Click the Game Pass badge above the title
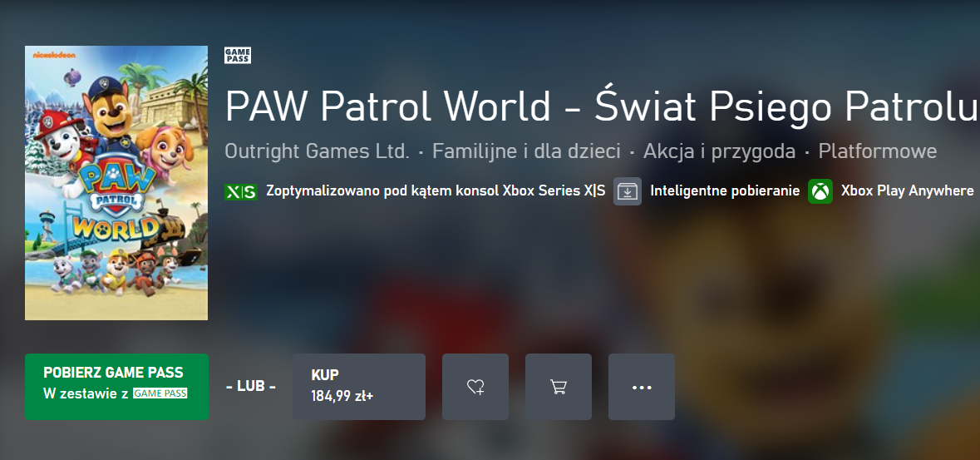The height and width of the screenshot is (460, 980). click(x=238, y=56)
